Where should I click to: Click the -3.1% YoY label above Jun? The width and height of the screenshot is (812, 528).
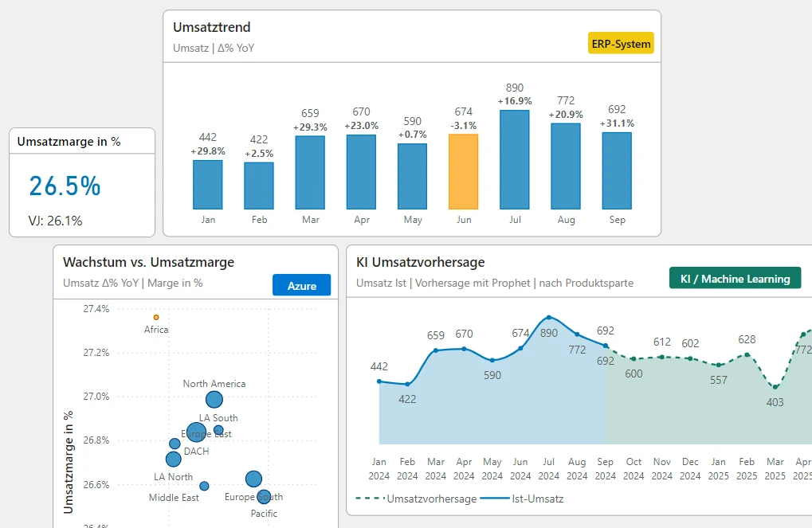[464, 125]
